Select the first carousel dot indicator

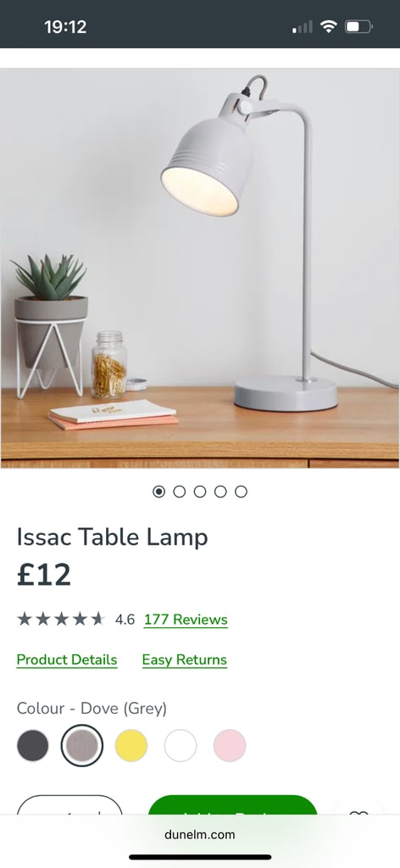[x=158, y=492]
